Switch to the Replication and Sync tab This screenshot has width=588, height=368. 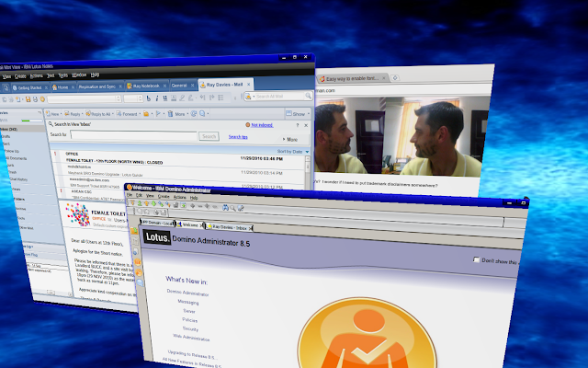(x=99, y=86)
